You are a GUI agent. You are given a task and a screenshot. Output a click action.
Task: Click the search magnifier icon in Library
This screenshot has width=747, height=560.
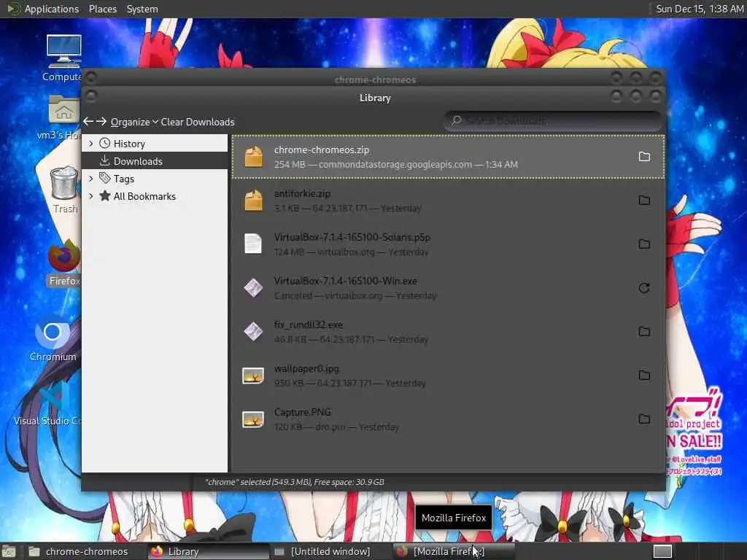[x=457, y=120]
